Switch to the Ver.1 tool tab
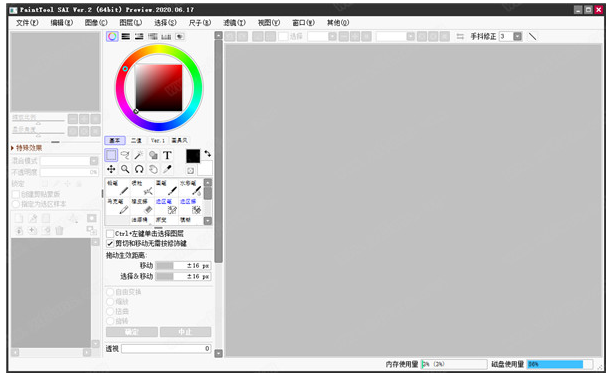This screenshot has width=613, height=375. (x=158, y=140)
